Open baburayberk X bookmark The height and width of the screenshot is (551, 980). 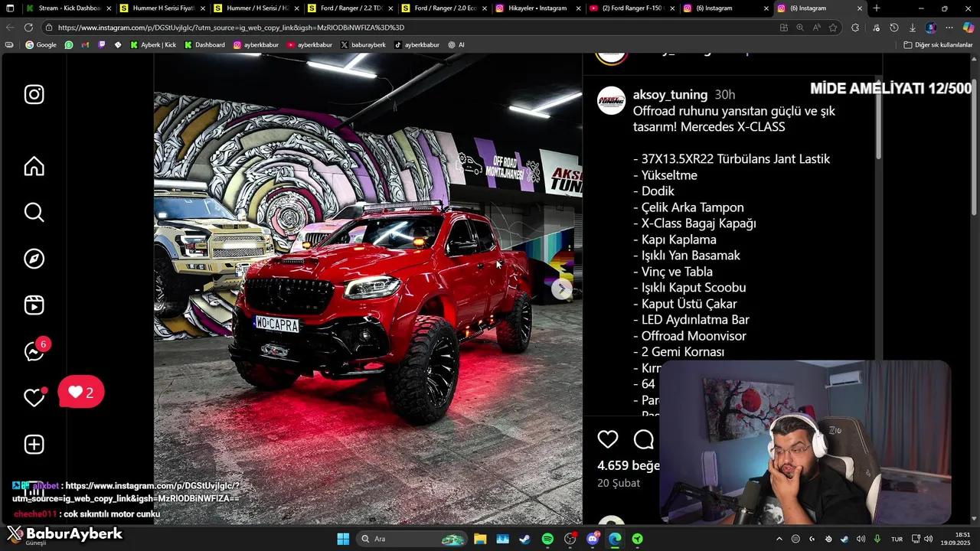(x=363, y=45)
